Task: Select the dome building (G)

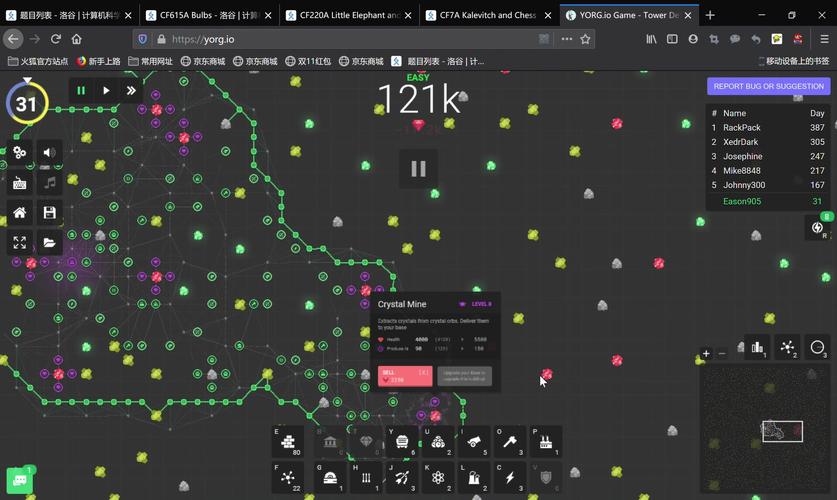Action: [x=330, y=478]
